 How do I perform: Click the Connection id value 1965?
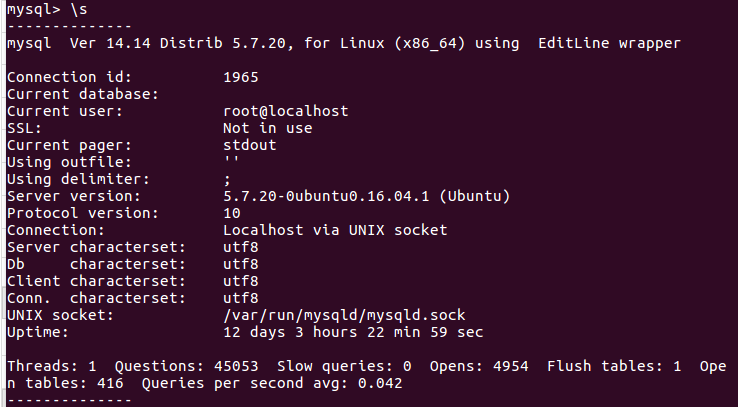point(241,77)
